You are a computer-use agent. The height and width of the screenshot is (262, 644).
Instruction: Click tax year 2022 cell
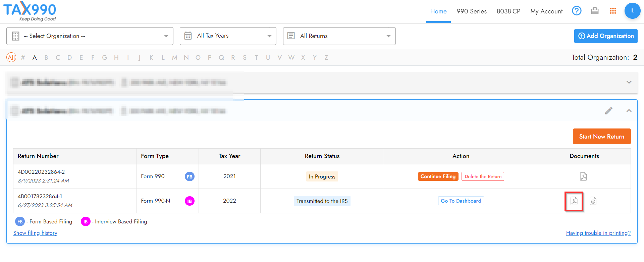click(229, 201)
